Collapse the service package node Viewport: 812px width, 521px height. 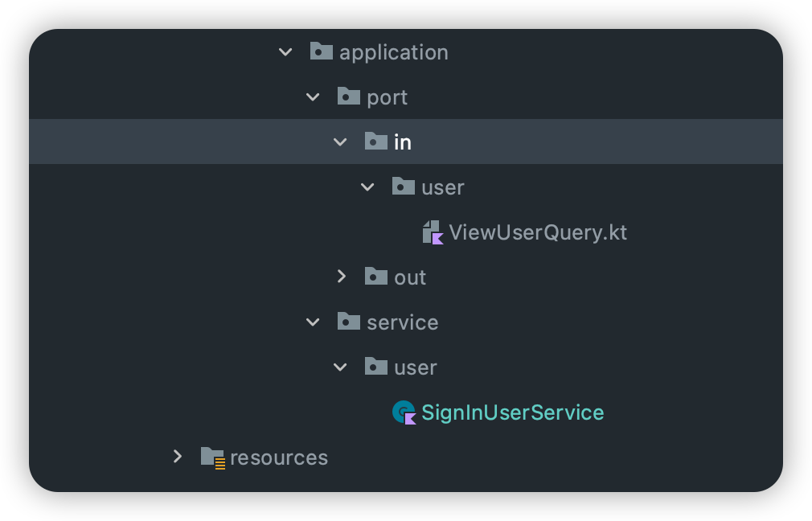click(x=313, y=322)
